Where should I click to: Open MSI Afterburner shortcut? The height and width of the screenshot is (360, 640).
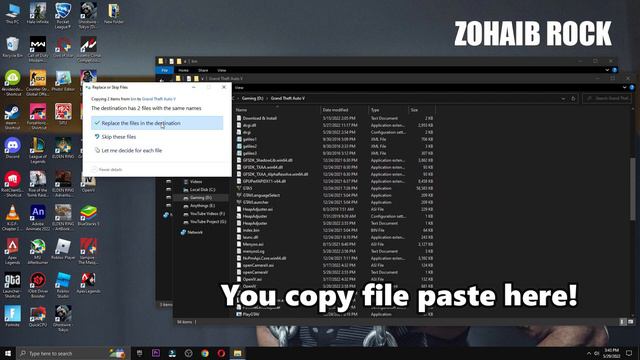(38, 251)
